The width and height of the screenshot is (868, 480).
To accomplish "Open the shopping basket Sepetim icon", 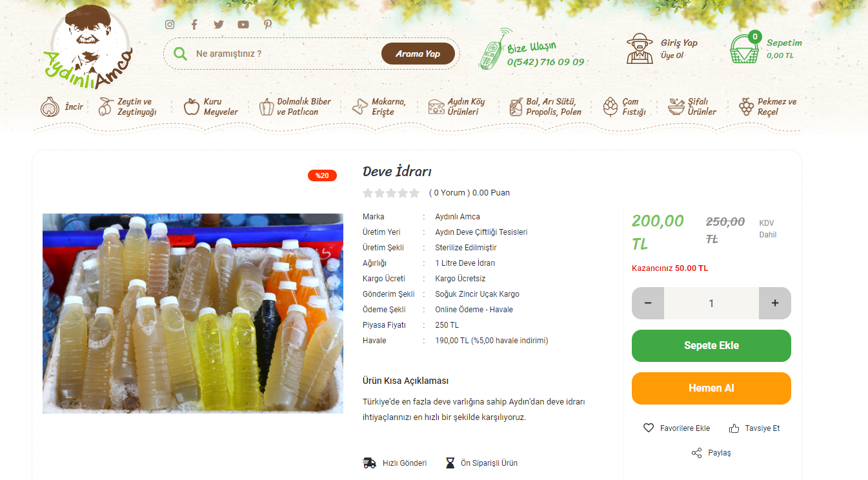I will pyautogui.click(x=745, y=47).
